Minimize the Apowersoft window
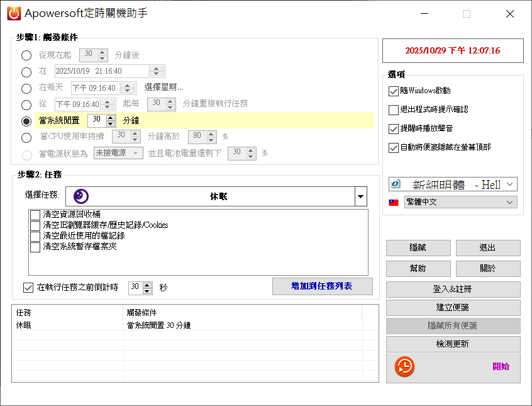Screen dimensions: 532x406 pyautogui.click(x=424, y=14)
